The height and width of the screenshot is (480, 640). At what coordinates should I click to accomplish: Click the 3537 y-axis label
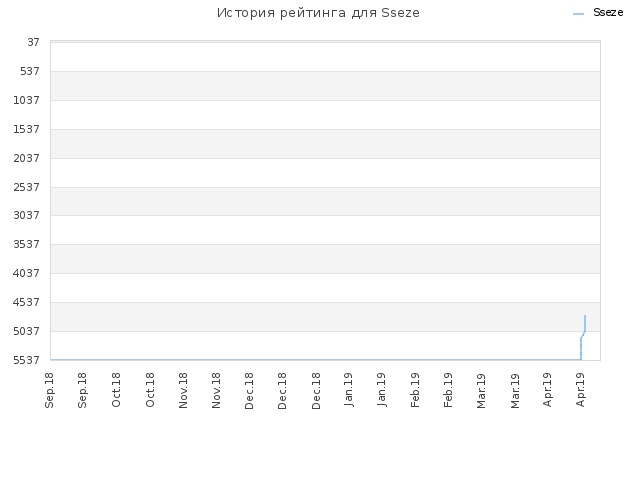tap(27, 244)
